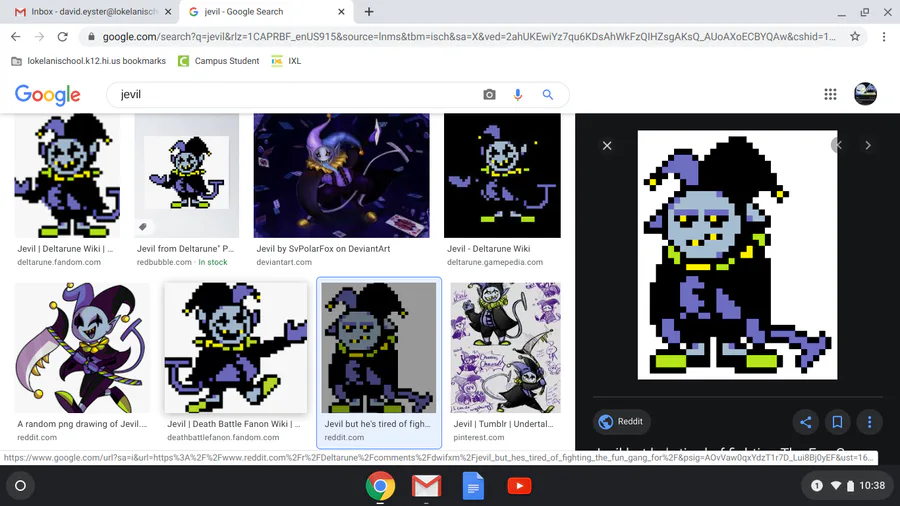Click the 'In stock' label on redbubble result
This screenshot has width=900, height=506.
213,262
